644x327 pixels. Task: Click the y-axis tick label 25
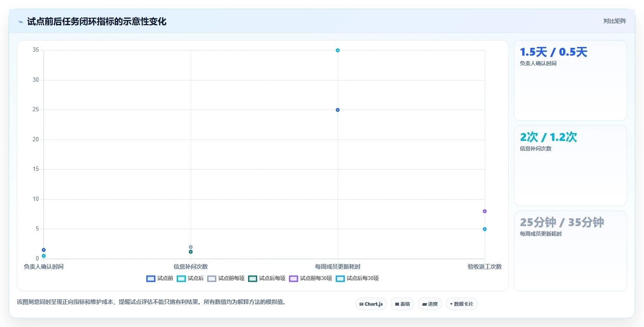pos(36,110)
